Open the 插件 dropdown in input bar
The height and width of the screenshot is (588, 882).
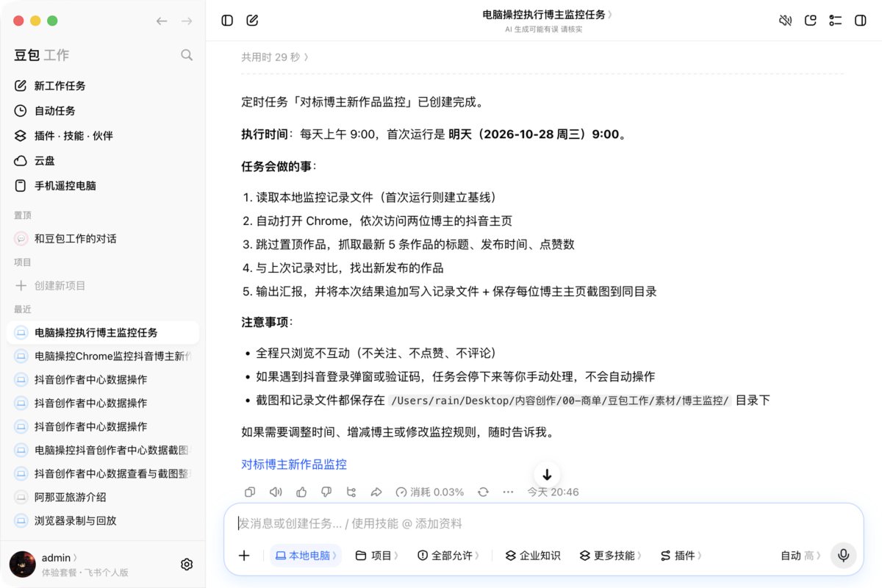click(x=681, y=556)
